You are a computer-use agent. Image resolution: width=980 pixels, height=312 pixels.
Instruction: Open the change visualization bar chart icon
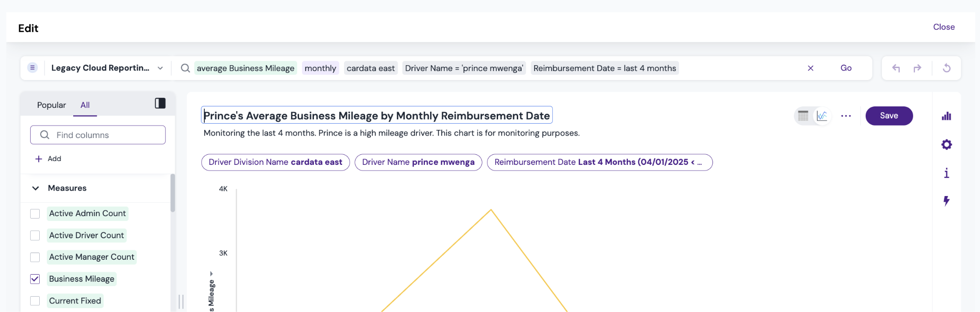pyautogui.click(x=947, y=116)
